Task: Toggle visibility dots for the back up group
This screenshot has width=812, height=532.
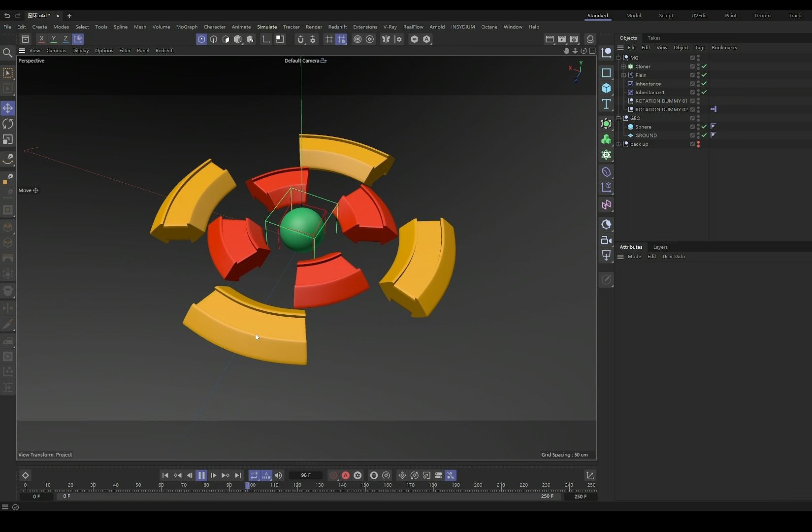Action: point(698,144)
